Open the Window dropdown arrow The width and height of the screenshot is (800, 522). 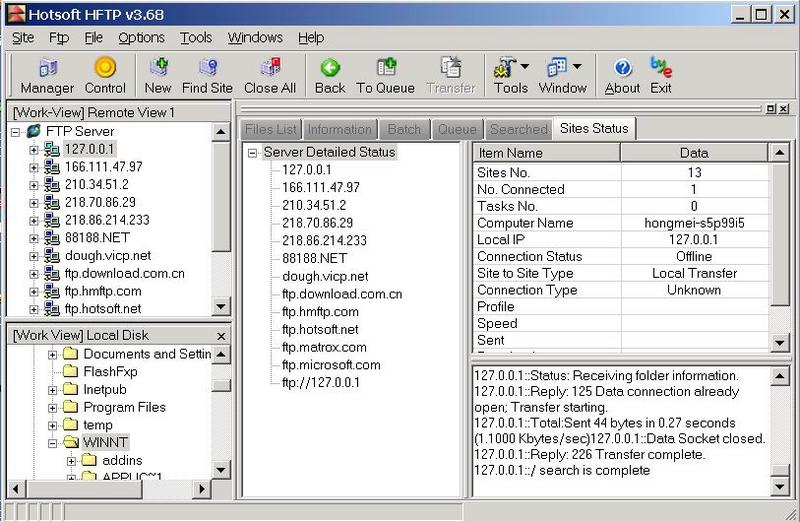coord(577,66)
